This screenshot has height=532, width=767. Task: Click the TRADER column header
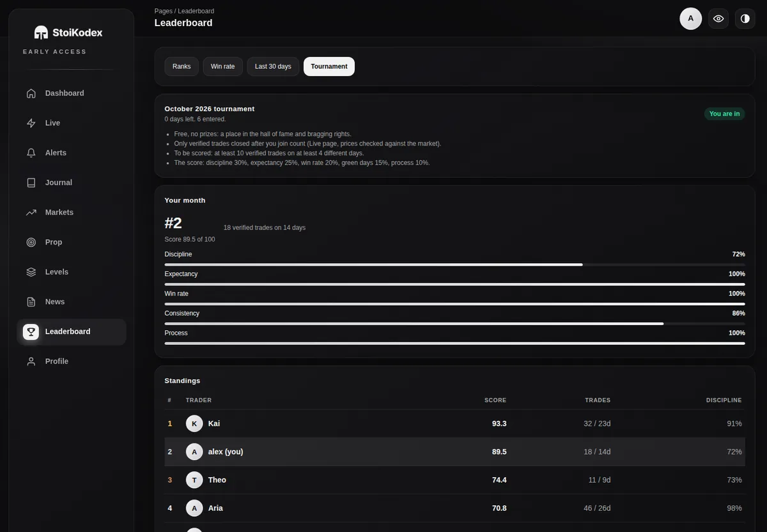199,400
